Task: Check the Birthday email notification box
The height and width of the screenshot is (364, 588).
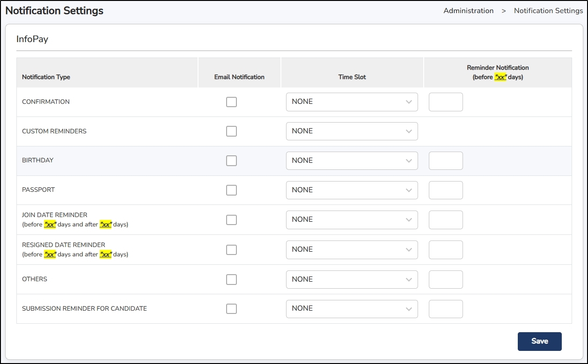Action: [231, 161]
